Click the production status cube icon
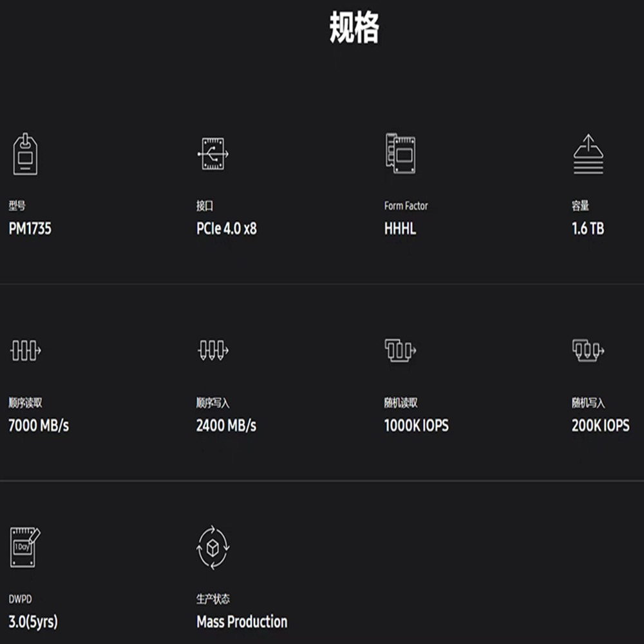This screenshot has height=644, width=644. tap(213, 547)
